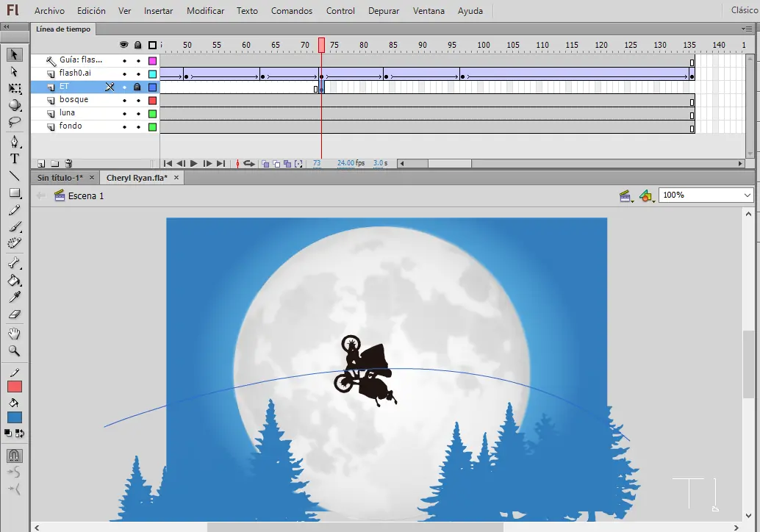This screenshot has height=532, width=760.
Task: Click the red playhead marker
Action: [321, 45]
